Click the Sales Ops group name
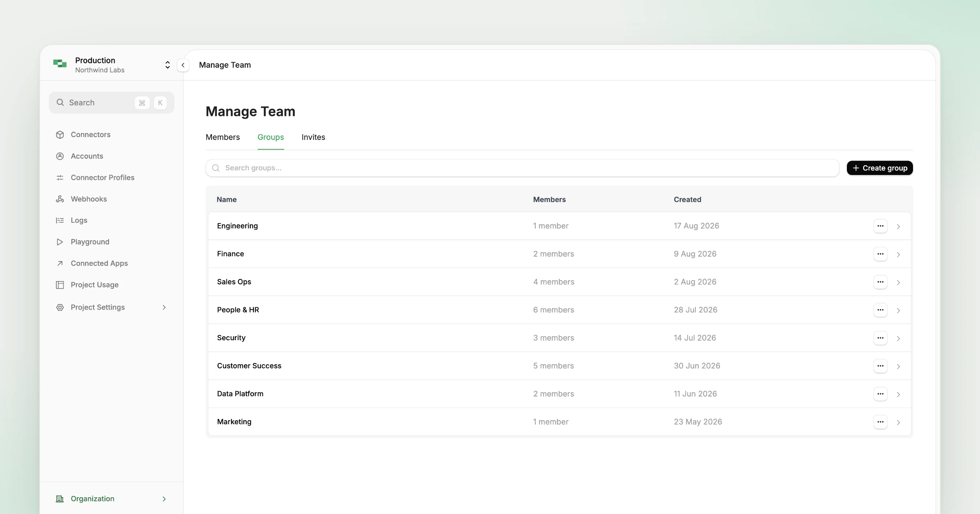Image resolution: width=980 pixels, height=514 pixels. 234,282
